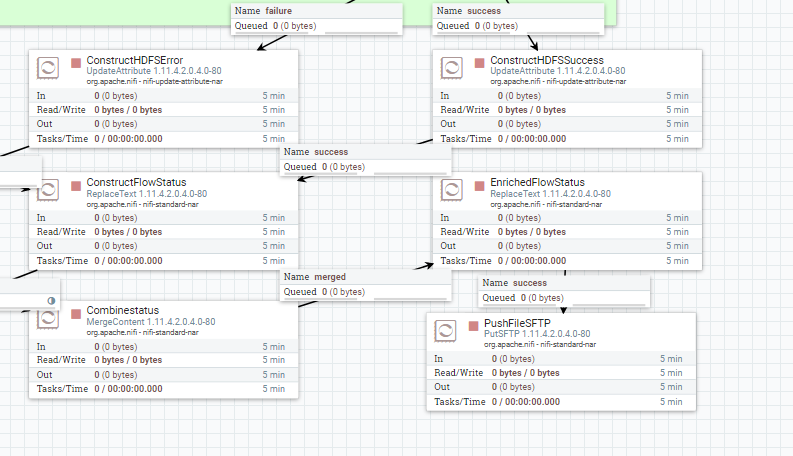Click ReplaceText version text under EnrichedFlowStatus
The width and height of the screenshot is (793, 456).
point(550,194)
